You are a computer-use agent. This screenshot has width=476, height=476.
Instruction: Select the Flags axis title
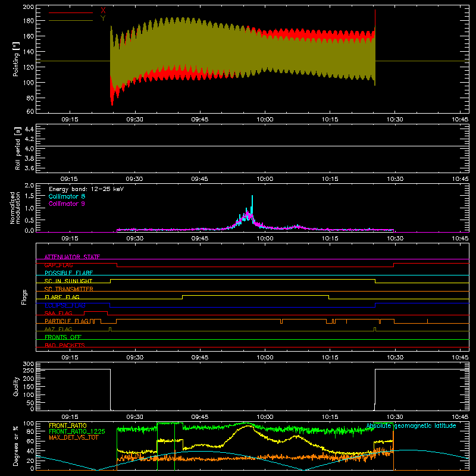coord(24,297)
